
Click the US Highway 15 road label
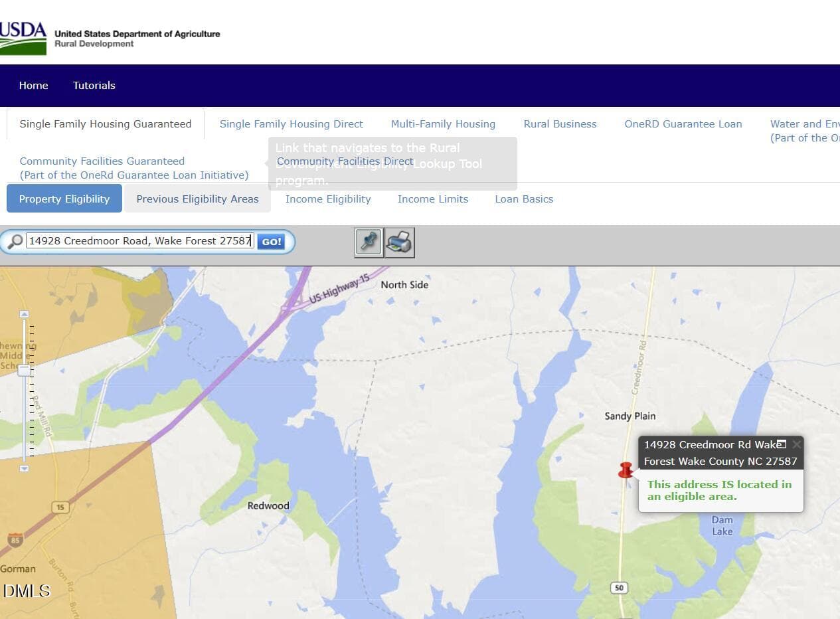(x=339, y=289)
